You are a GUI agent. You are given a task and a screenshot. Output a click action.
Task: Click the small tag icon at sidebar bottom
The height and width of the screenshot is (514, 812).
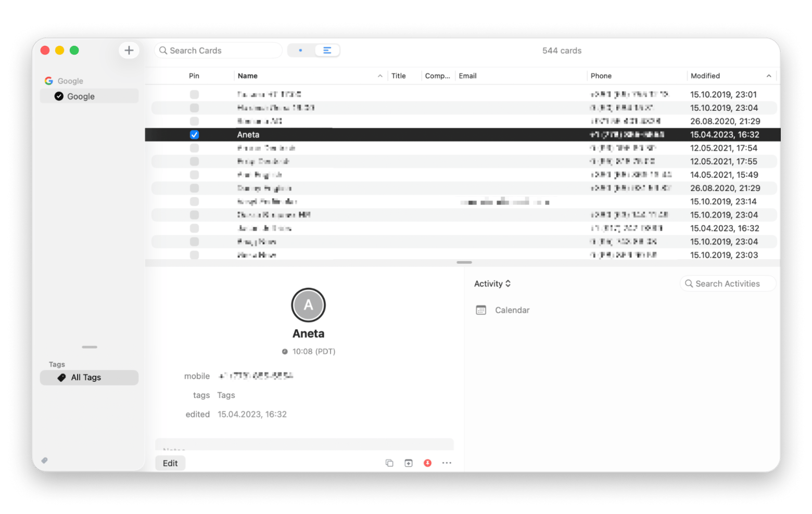(45, 460)
